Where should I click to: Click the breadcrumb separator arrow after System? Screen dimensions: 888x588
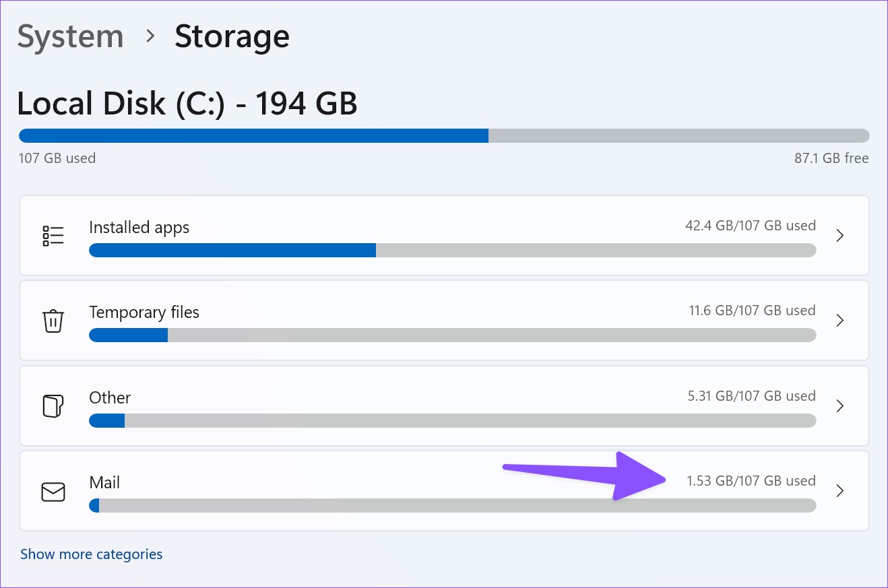coord(150,36)
